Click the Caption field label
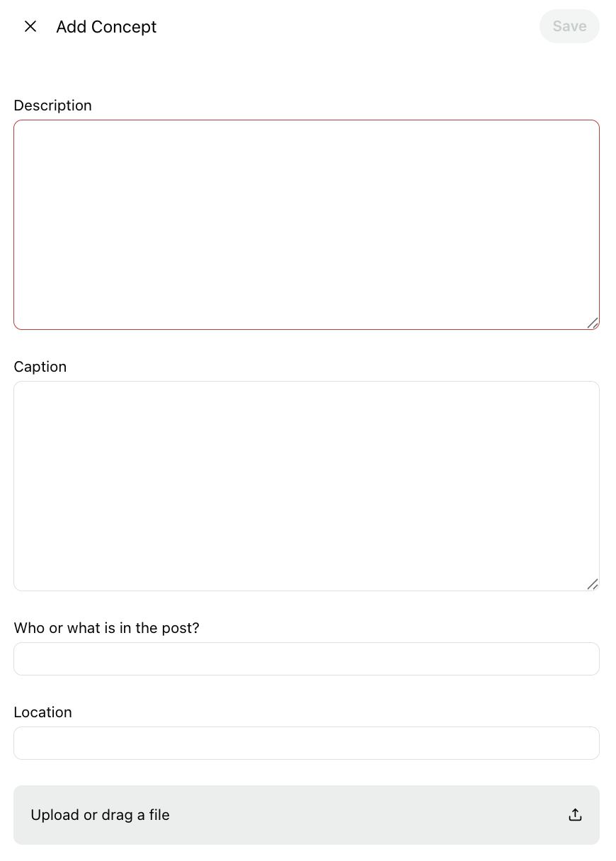 coord(40,367)
